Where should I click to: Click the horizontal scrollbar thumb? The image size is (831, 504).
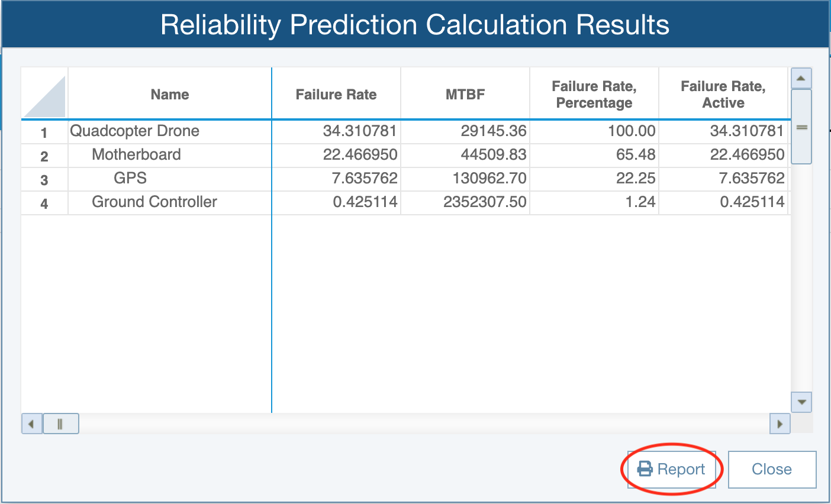(60, 424)
